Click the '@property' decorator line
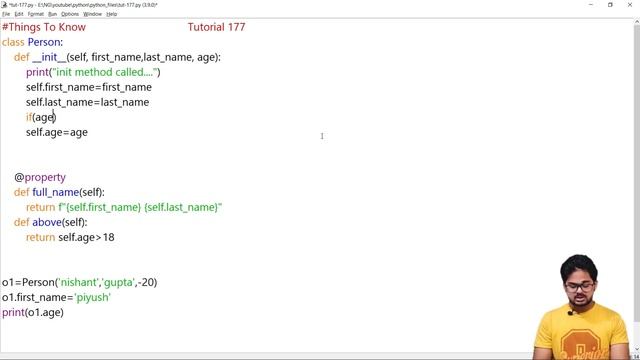Image resolution: width=640 pixels, height=360 pixels. 40,178
